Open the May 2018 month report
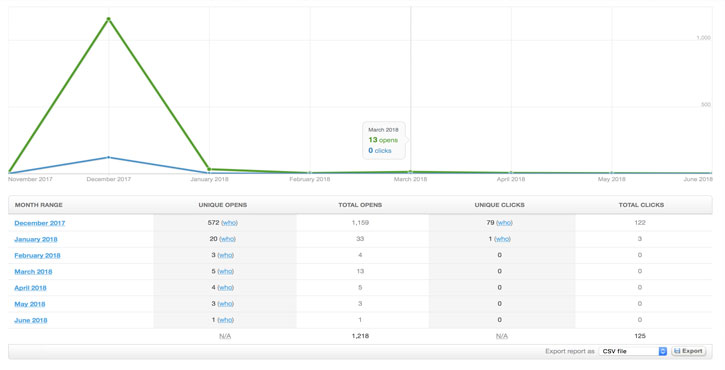This screenshot has height=370, width=725. pyautogui.click(x=30, y=304)
